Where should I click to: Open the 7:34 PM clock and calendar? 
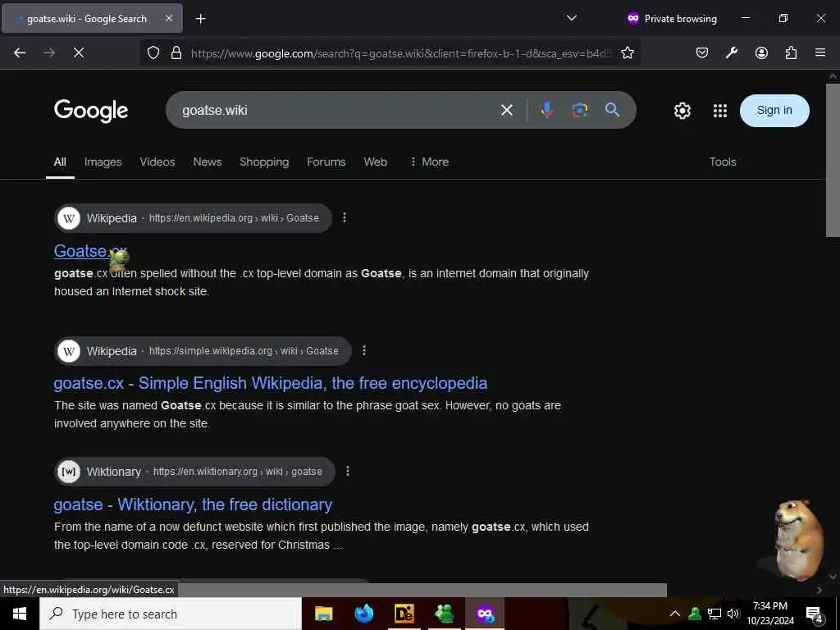[x=770, y=614]
